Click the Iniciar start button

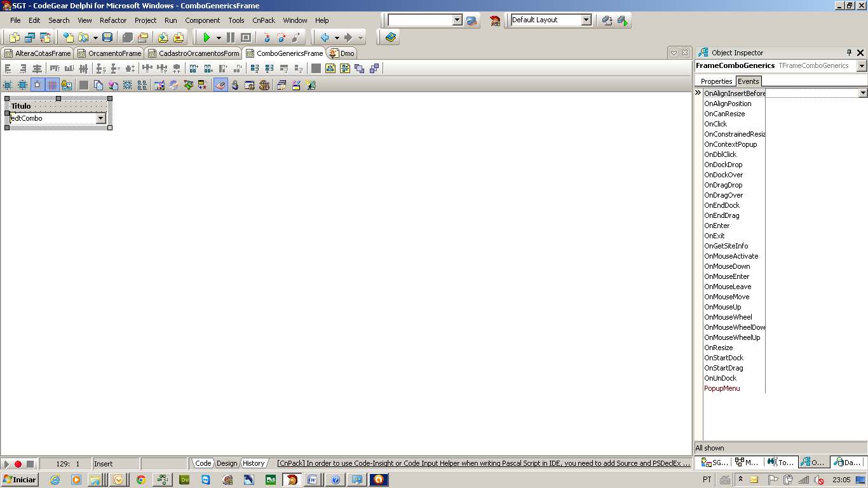click(20, 480)
